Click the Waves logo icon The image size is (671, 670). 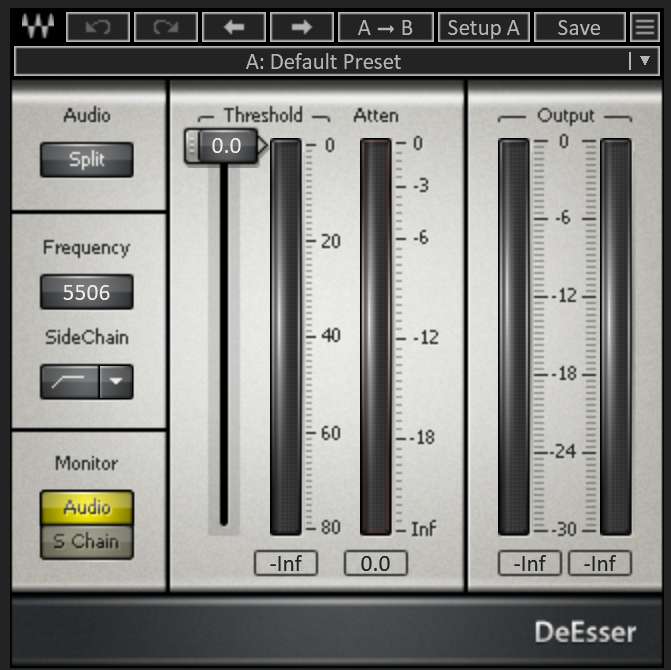coord(38,27)
